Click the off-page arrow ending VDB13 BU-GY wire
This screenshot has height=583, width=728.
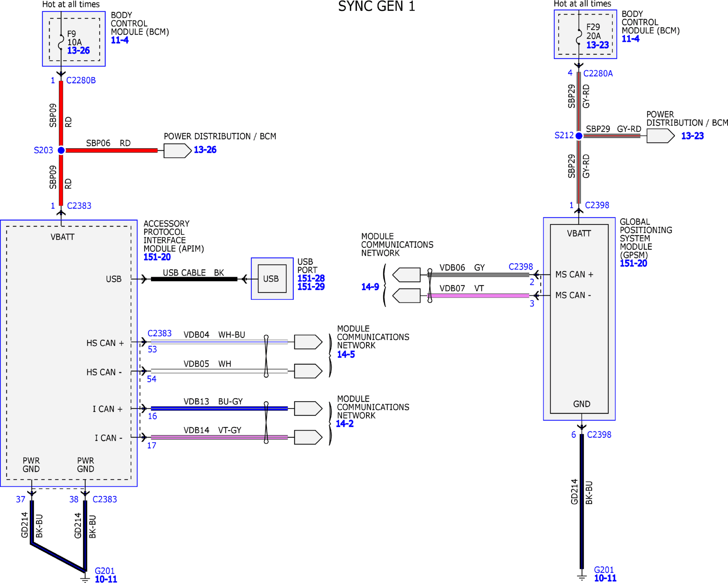308,408
